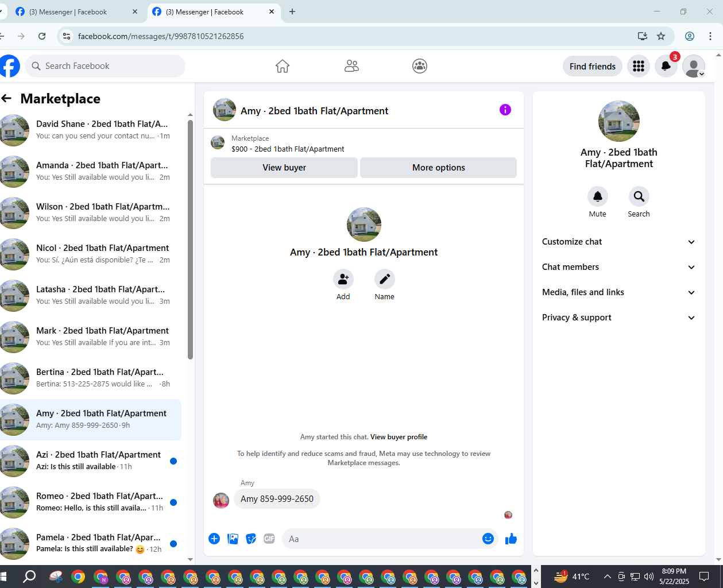Open Wilson conversation in list

[x=91, y=213]
